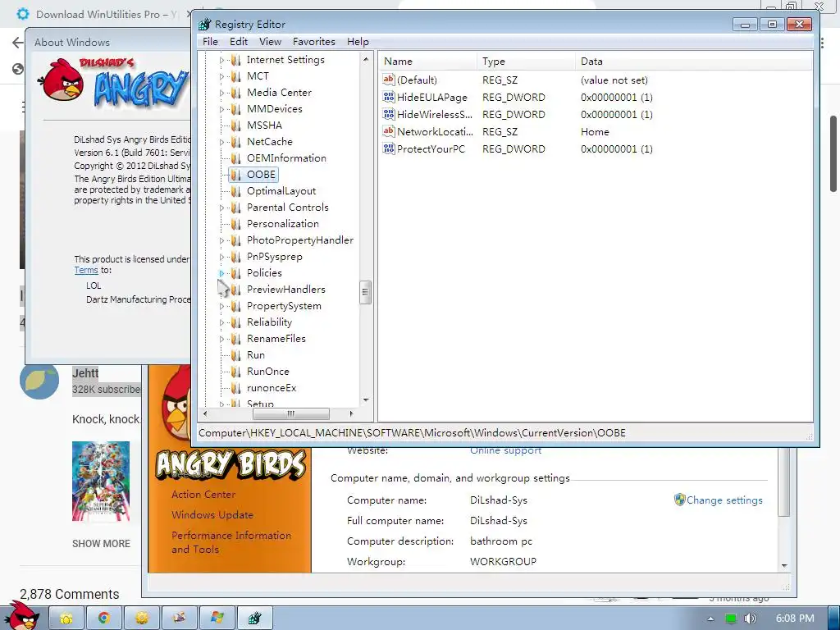Click the WinUtilities tab gear favicon
840x630 pixels.
click(x=22, y=14)
